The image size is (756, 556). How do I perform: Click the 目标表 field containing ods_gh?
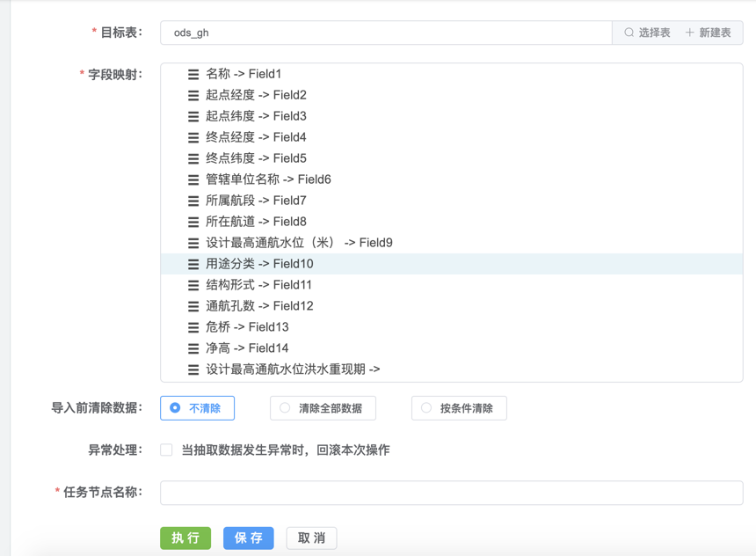[385, 33]
